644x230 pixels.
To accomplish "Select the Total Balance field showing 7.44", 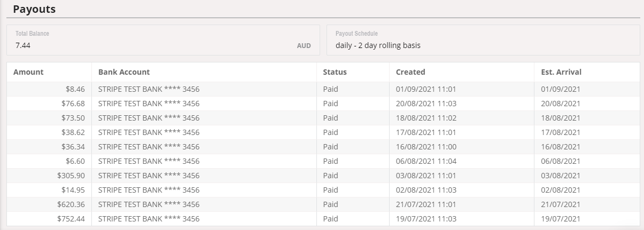I will tap(163, 40).
